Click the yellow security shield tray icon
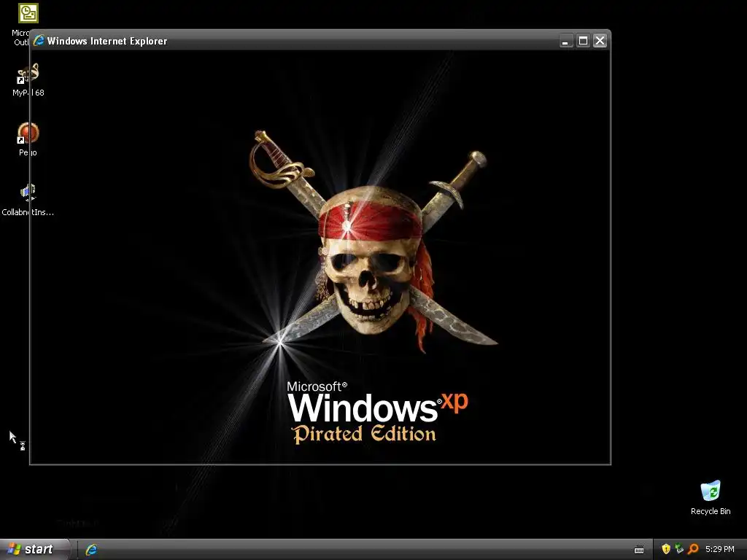Image resolution: width=747 pixels, height=560 pixels. coord(666,549)
